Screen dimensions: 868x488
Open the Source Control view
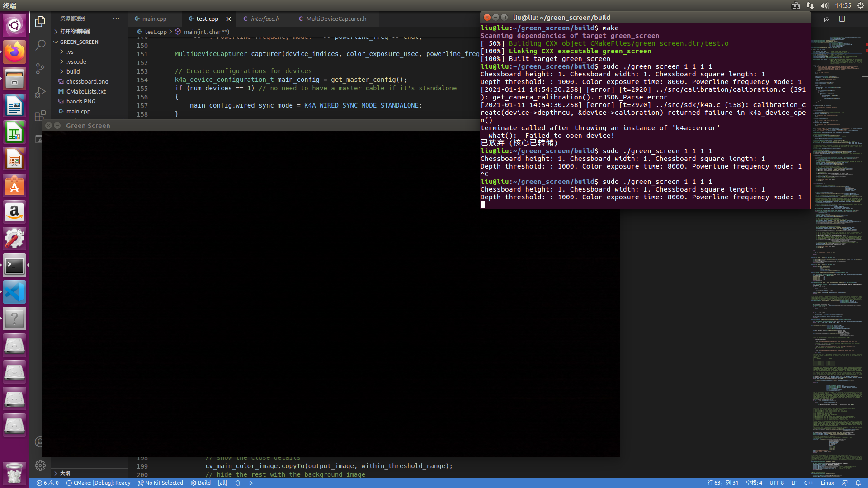coord(40,69)
